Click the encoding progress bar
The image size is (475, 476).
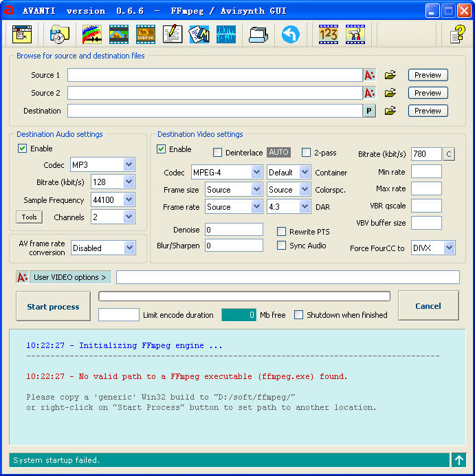(x=244, y=296)
